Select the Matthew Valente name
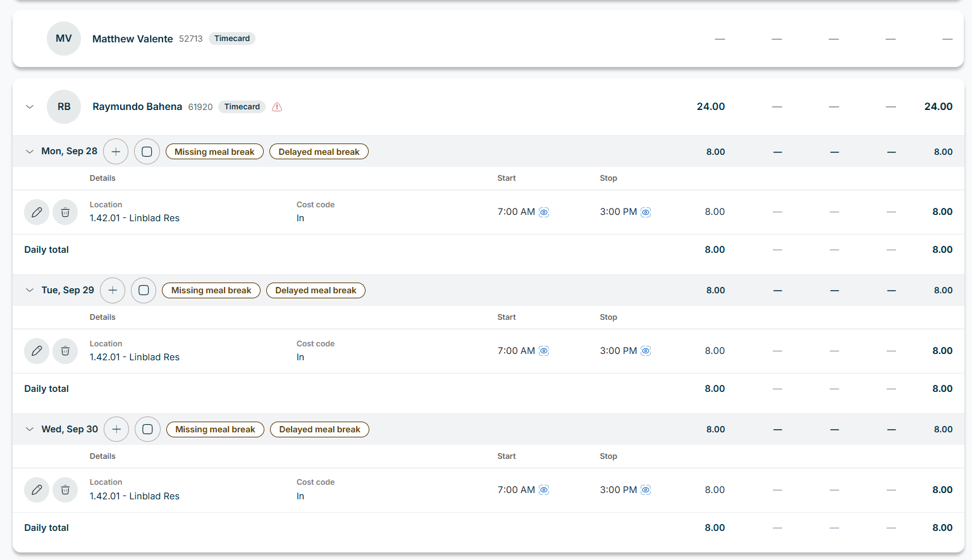The height and width of the screenshot is (560, 972). point(133,39)
